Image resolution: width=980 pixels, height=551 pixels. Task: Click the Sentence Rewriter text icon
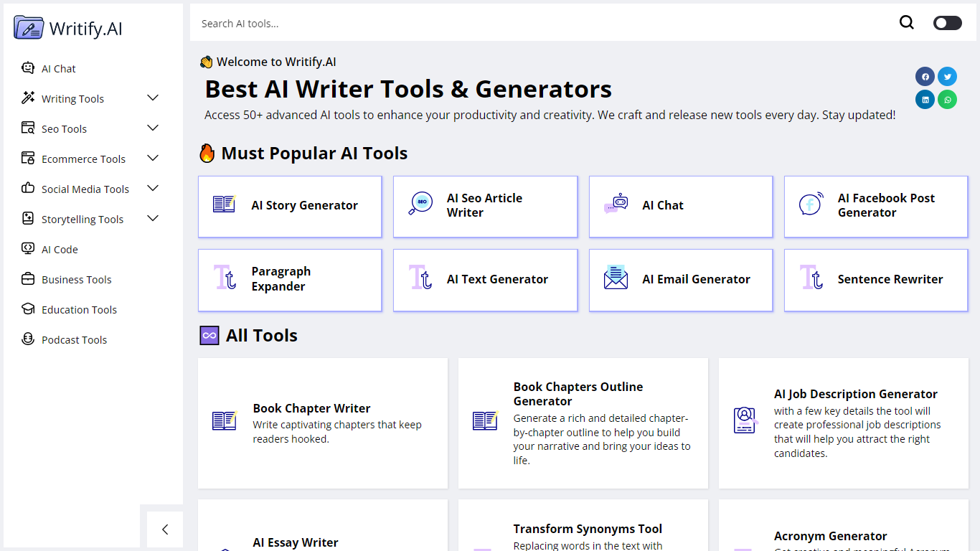pyautogui.click(x=811, y=278)
